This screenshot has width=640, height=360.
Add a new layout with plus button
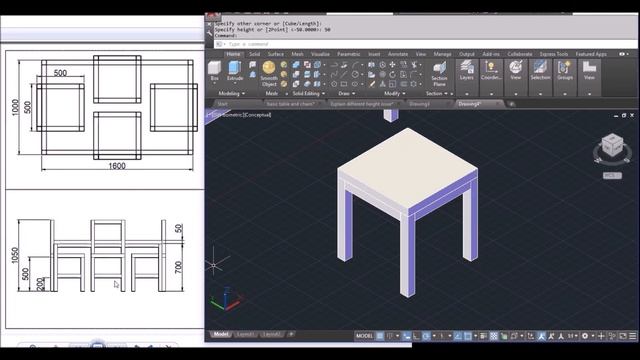click(x=291, y=334)
